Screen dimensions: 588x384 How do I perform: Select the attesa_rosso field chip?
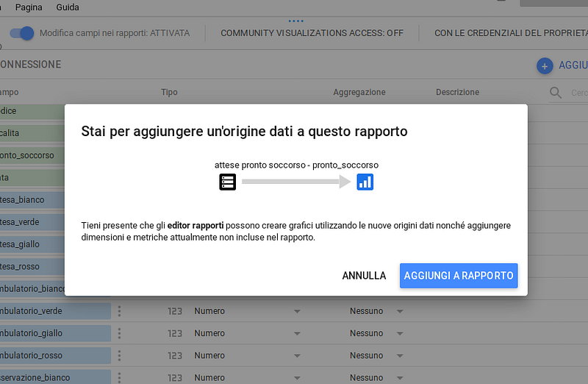pos(32,266)
